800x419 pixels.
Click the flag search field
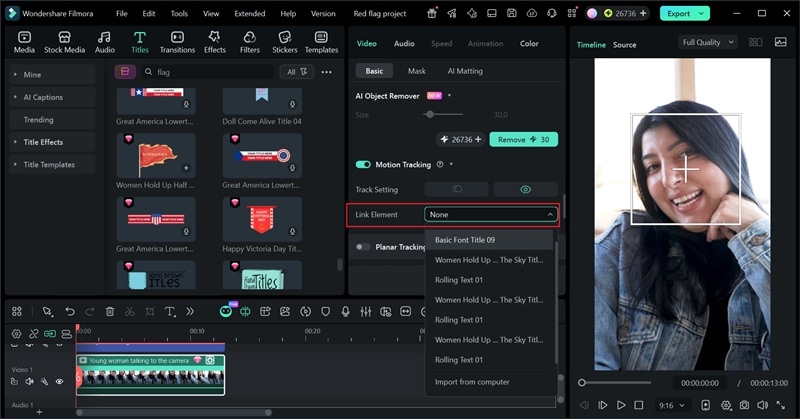pos(207,72)
